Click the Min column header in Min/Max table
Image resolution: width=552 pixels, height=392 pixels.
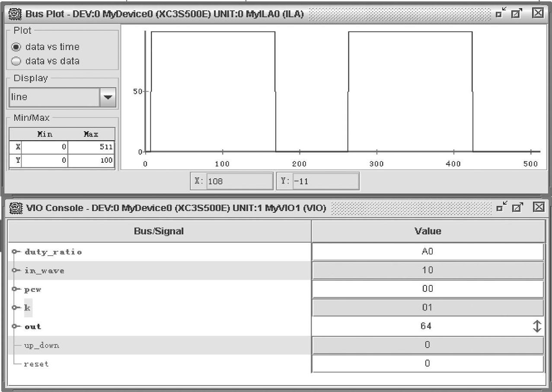pos(45,134)
